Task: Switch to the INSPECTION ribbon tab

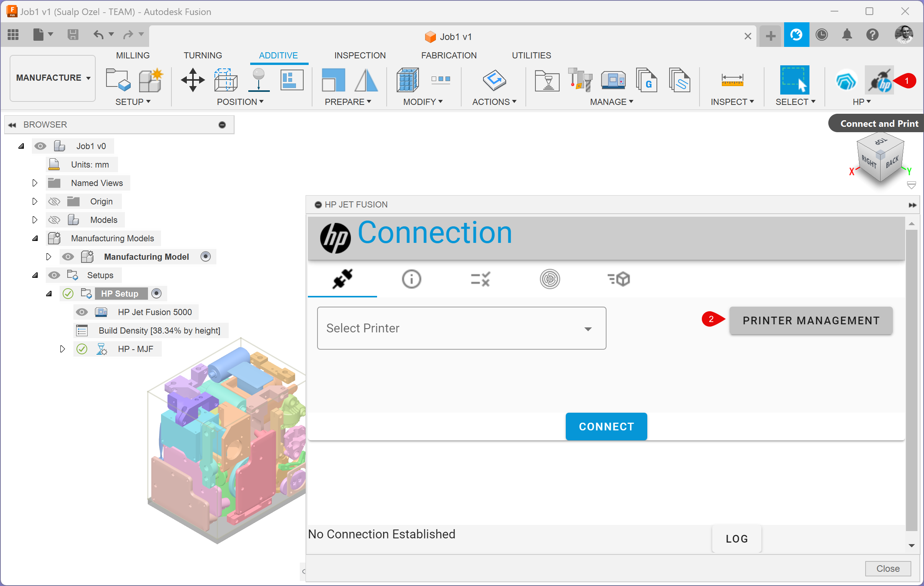Action: tap(360, 55)
